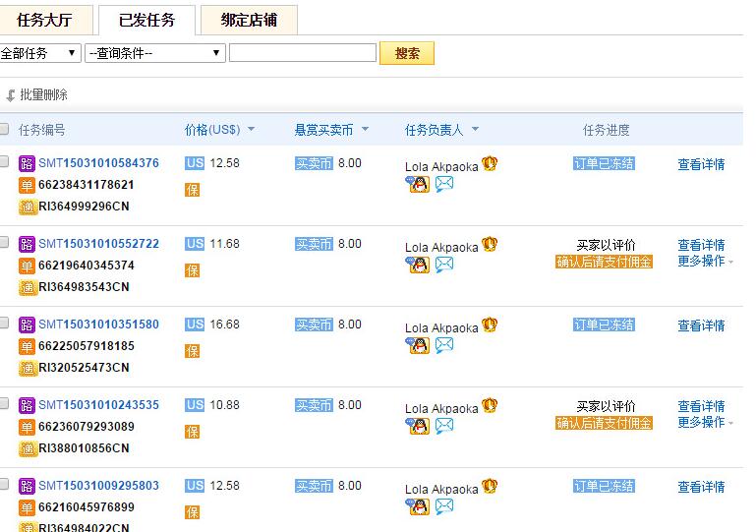The image size is (756, 532).
Task: Check the box for task SMT15031010584376
Action: pyautogui.click(x=4, y=161)
